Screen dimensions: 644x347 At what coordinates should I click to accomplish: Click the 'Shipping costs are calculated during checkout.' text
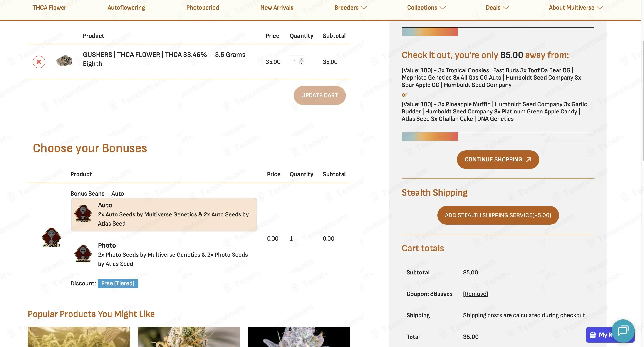coord(525,315)
